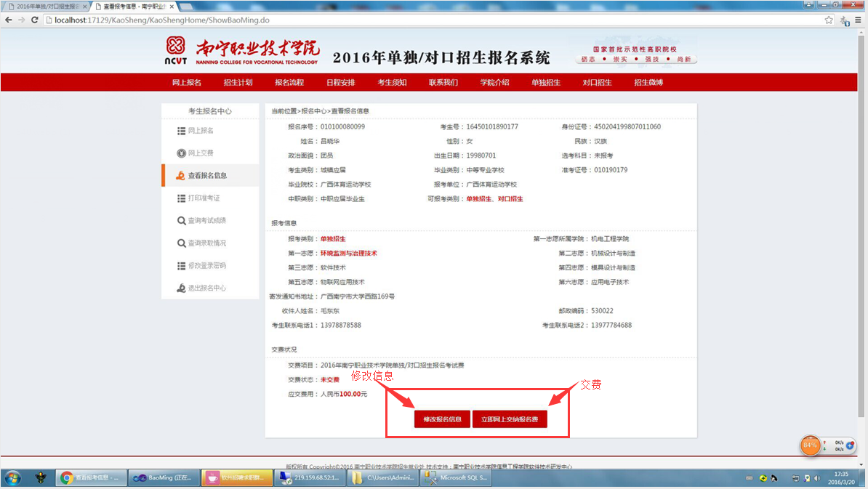This screenshot has width=868, height=489.
Task: Reload the page with the refresh icon
Action: 33,20
